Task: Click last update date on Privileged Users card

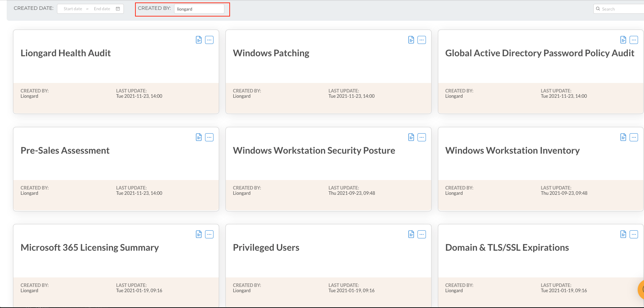Action: 351,290
